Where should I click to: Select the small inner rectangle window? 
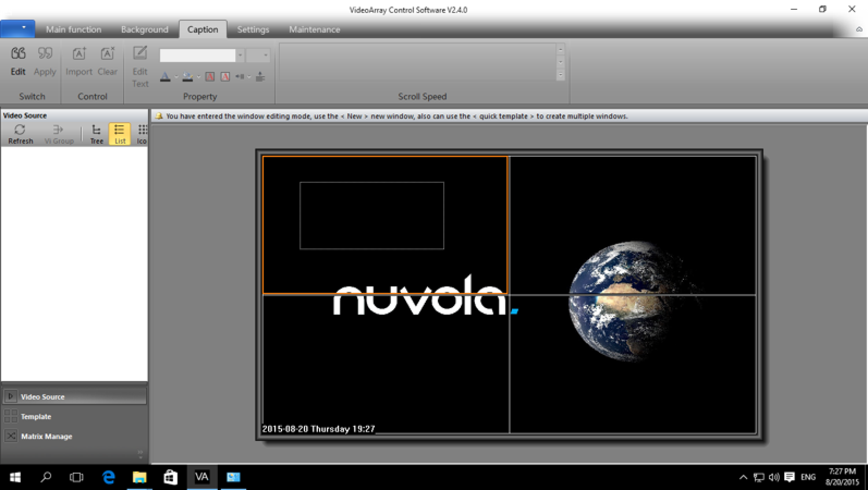tap(372, 216)
